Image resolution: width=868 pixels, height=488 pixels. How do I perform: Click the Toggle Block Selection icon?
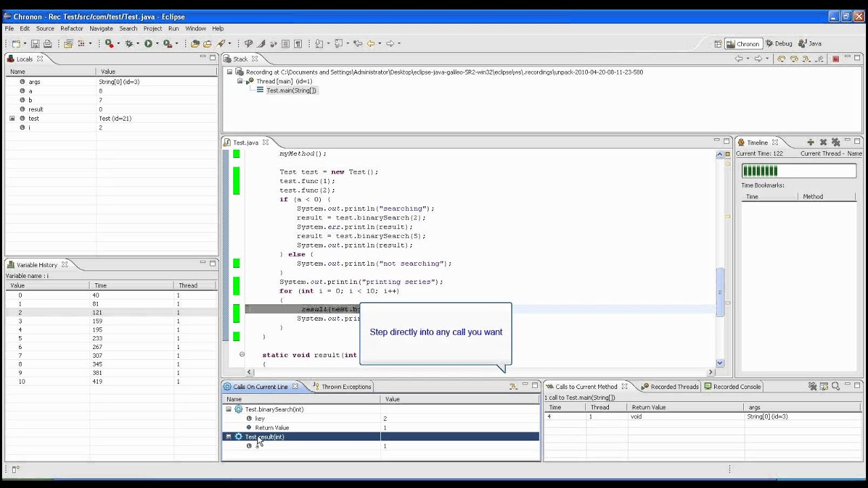285,43
